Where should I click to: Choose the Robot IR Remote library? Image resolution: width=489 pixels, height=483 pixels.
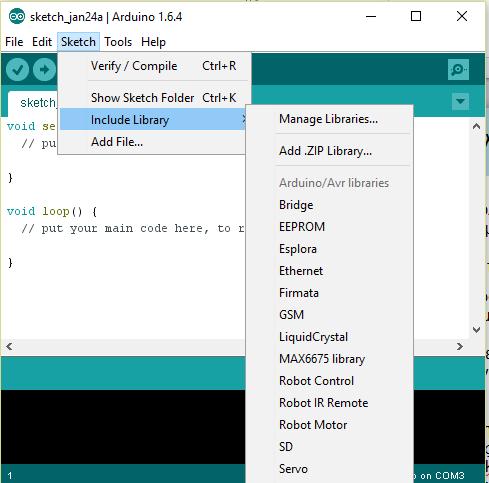328,403
